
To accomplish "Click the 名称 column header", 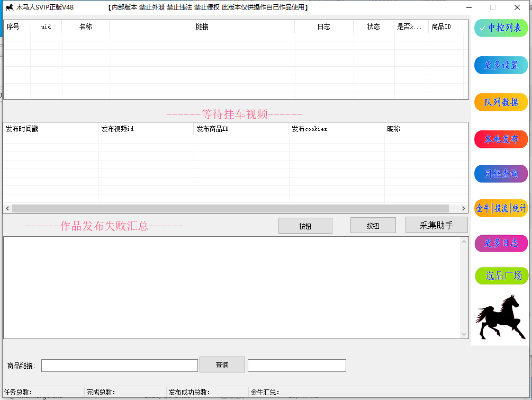I will click(86, 26).
